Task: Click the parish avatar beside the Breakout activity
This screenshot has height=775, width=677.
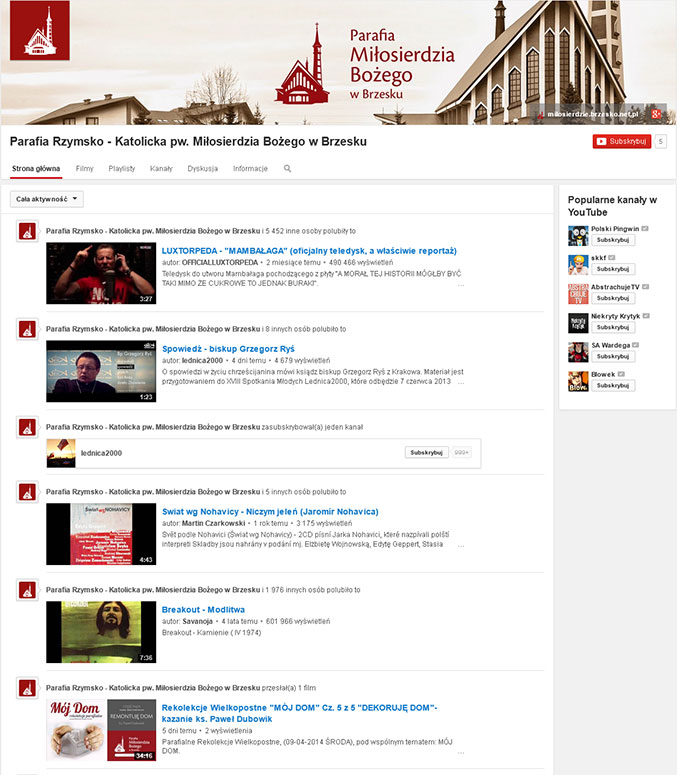Action: point(27,590)
